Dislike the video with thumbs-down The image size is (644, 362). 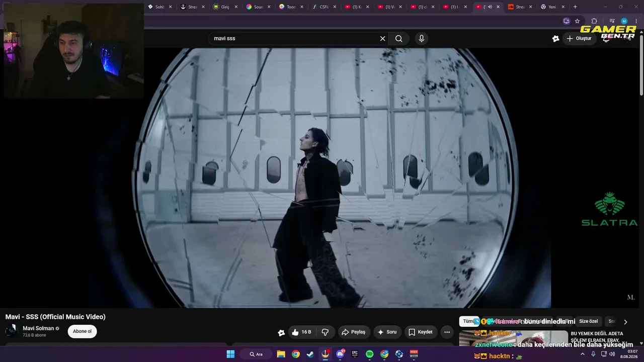click(x=325, y=332)
